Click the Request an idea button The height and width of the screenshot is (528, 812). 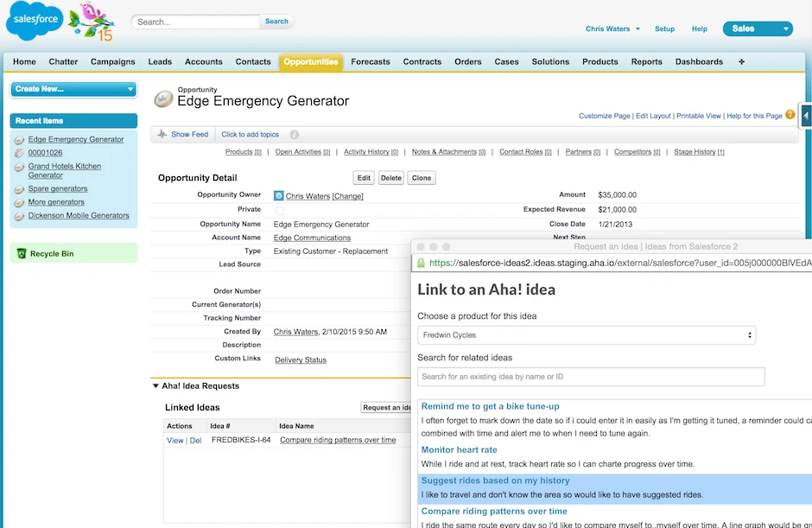pos(386,407)
